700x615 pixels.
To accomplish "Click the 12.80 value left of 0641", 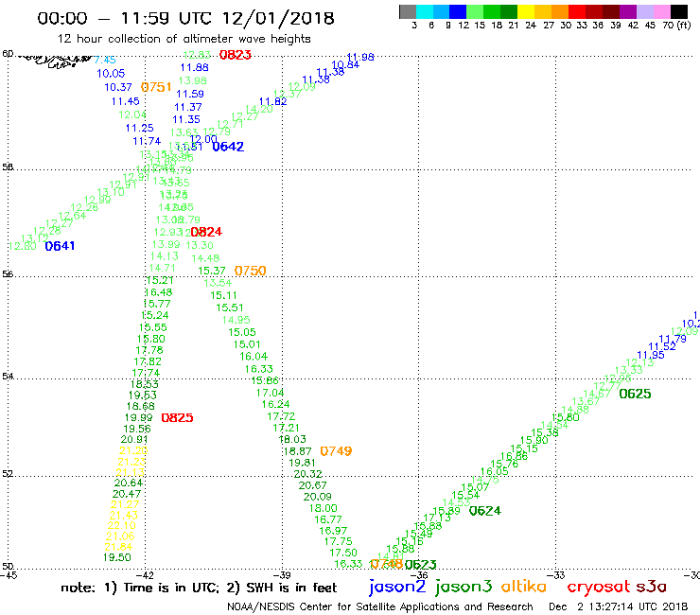I will click(23, 247).
